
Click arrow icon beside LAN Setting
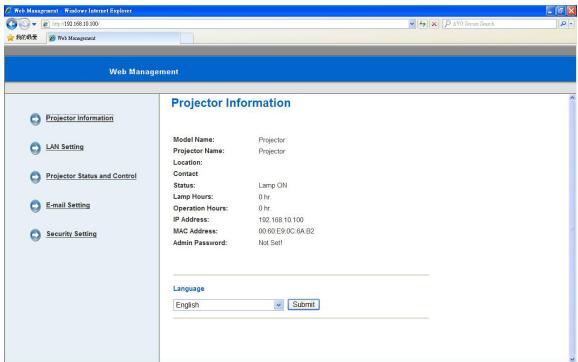tap(35, 148)
